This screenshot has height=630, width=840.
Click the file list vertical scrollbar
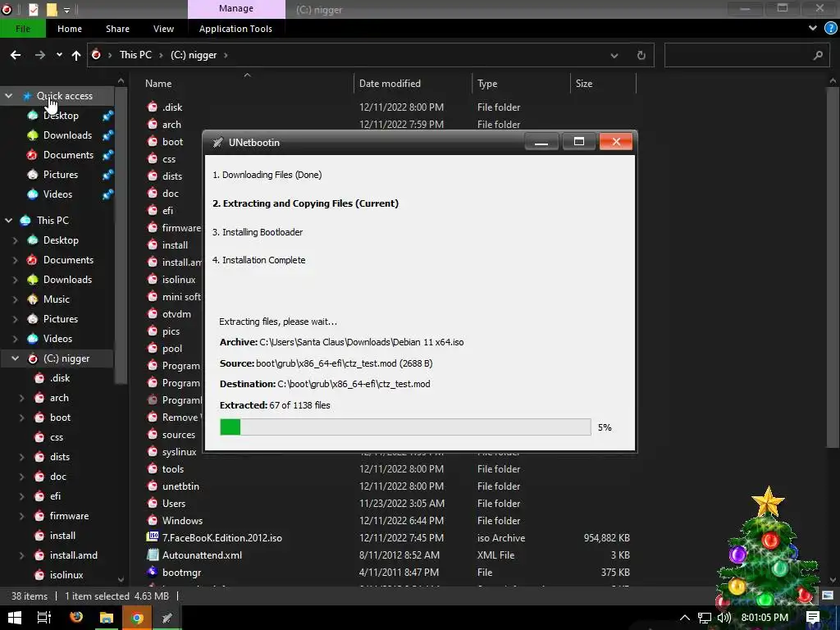pyautogui.click(x=833, y=268)
